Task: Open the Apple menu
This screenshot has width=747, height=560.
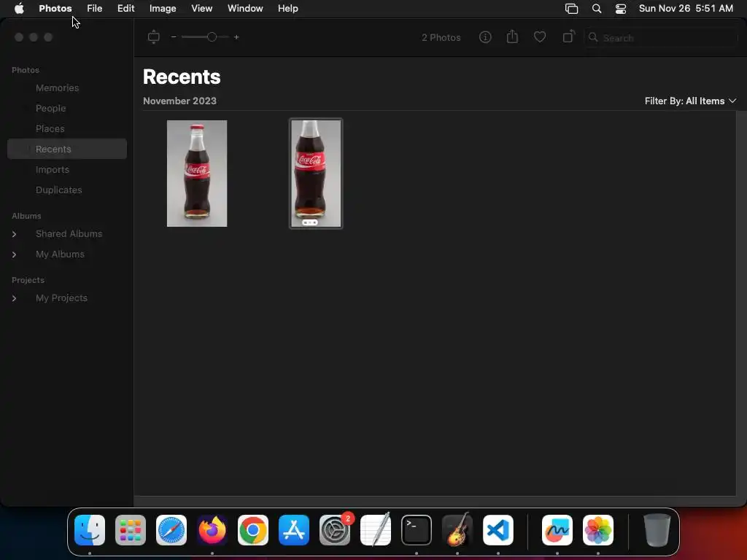Action: click(19, 9)
